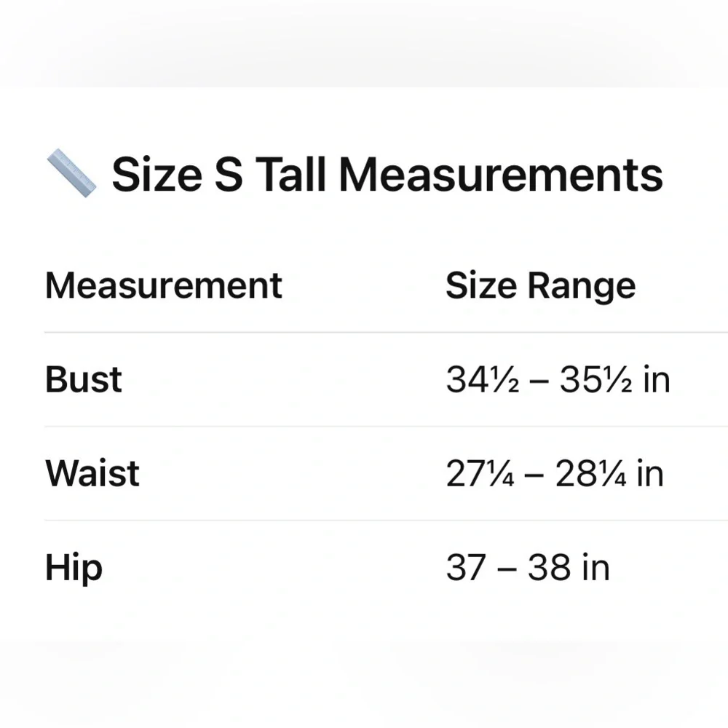Click the "in" unit in Bust row
This screenshot has width=728, height=728.
[x=656, y=380]
